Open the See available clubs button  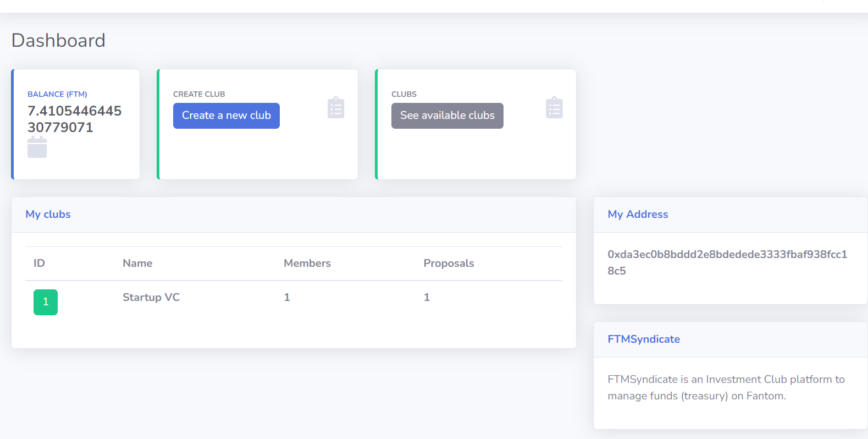447,116
